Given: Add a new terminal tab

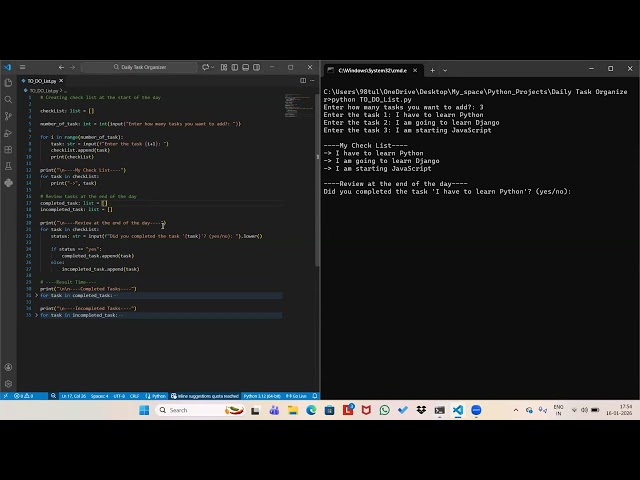Looking at the screenshot, I should (x=432, y=70).
